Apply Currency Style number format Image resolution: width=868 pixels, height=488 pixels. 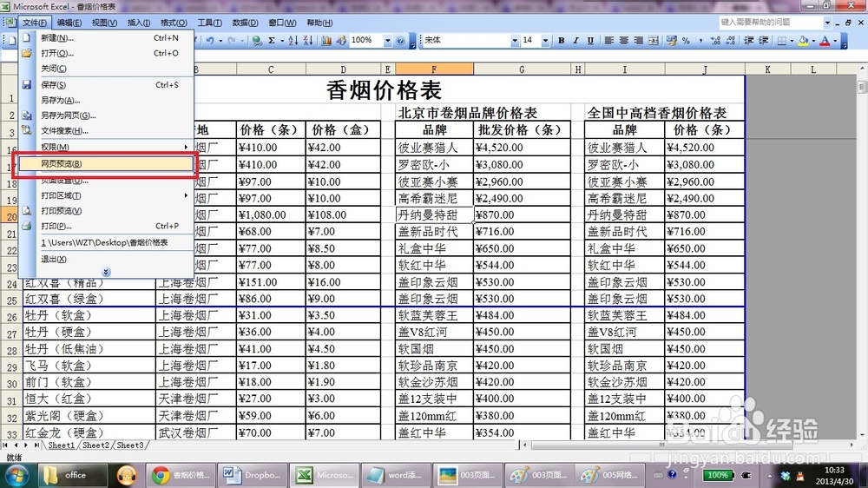tap(672, 41)
